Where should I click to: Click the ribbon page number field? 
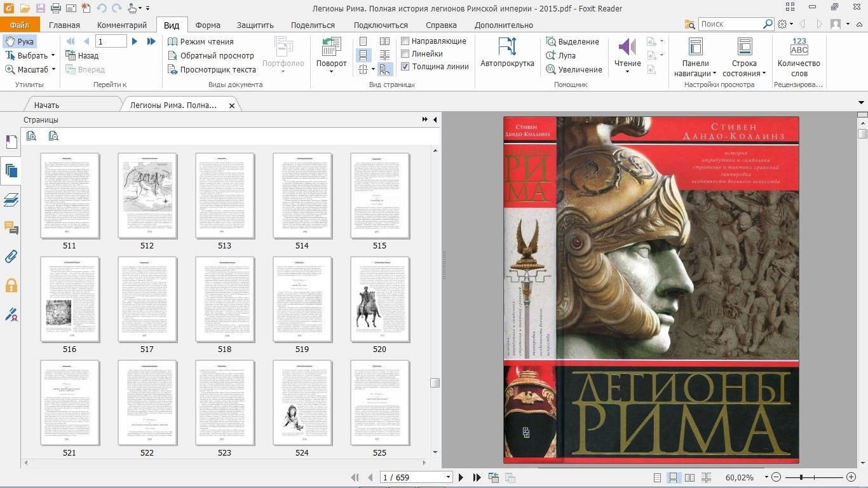(111, 41)
